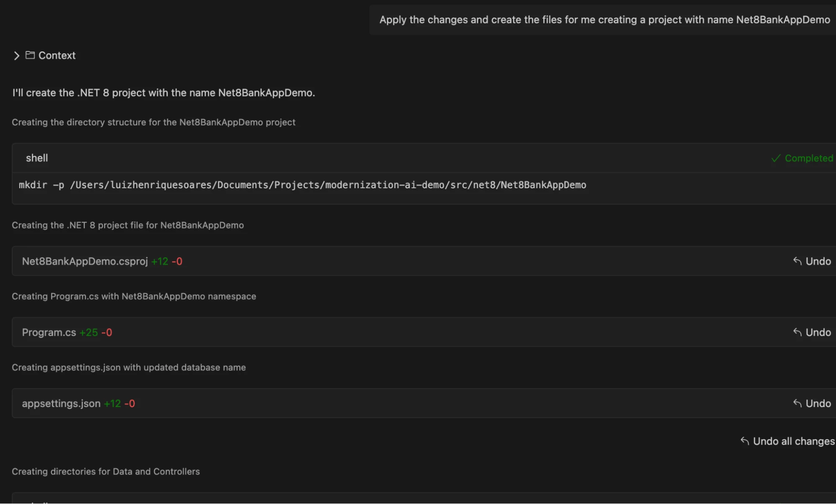836x504 pixels.
Task: Click Undo arrow icon for Program.cs
Action: click(x=797, y=333)
